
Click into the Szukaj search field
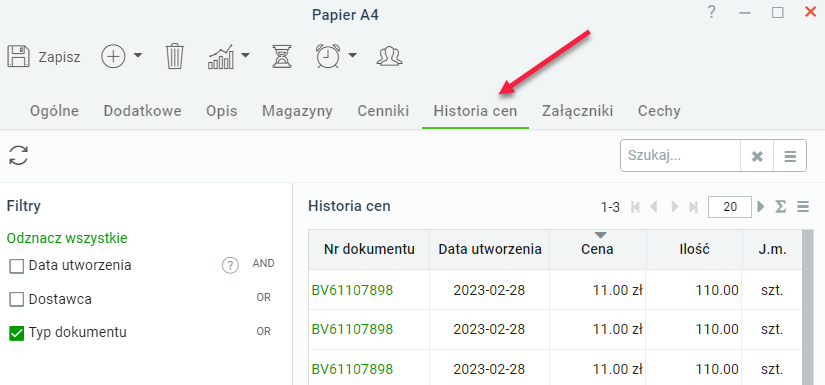click(x=680, y=156)
